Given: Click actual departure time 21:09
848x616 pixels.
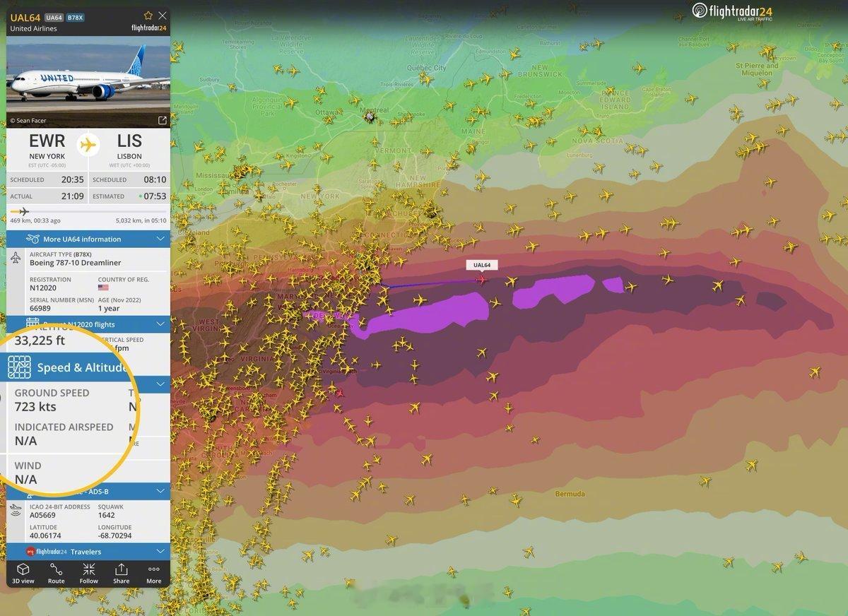Looking at the screenshot, I should tap(73, 196).
